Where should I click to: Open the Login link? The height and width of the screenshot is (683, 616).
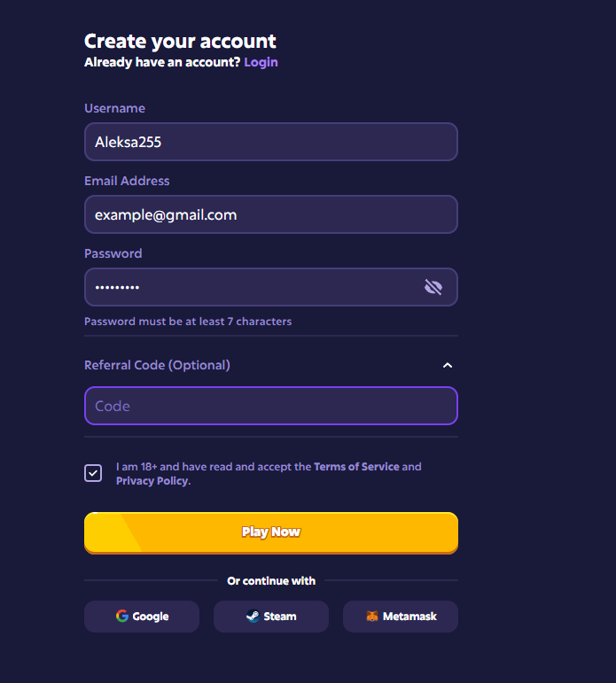[x=261, y=62]
